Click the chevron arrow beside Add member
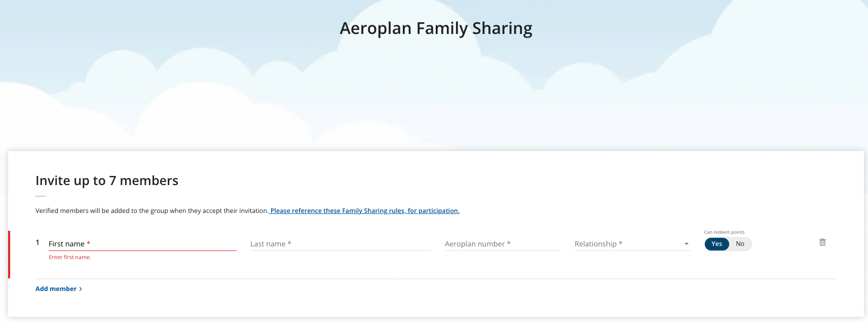This screenshot has width=868, height=324. pyautogui.click(x=81, y=289)
